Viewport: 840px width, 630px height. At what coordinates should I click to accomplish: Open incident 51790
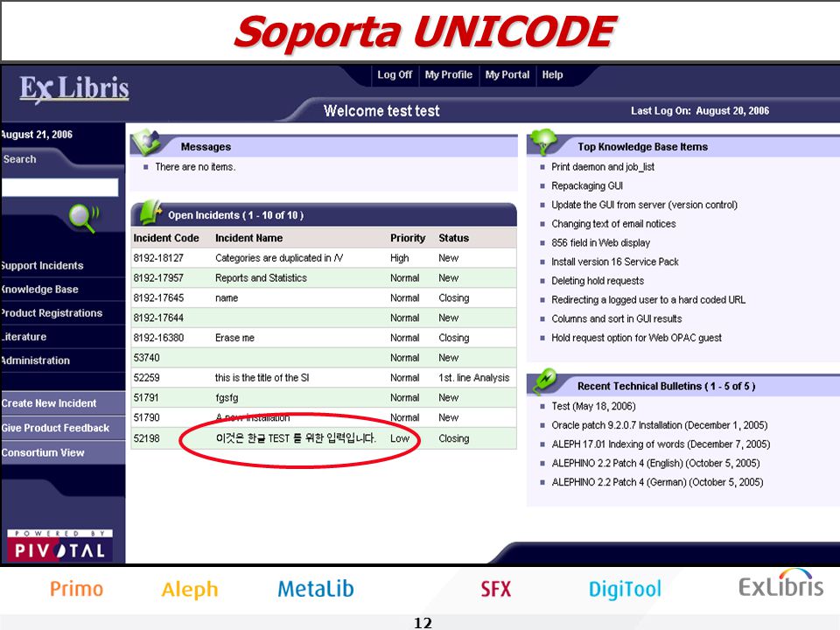point(147,417)
